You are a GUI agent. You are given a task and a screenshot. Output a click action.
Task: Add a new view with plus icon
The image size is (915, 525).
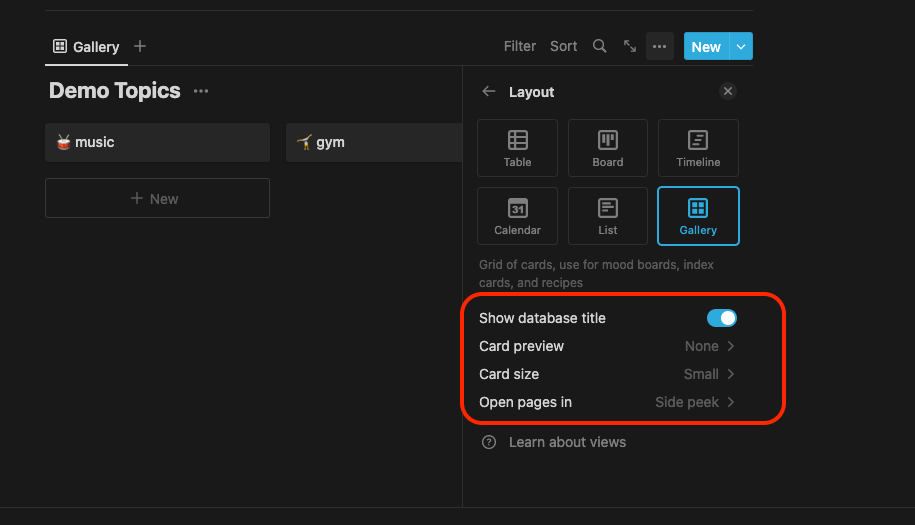(x=140, y=46)
